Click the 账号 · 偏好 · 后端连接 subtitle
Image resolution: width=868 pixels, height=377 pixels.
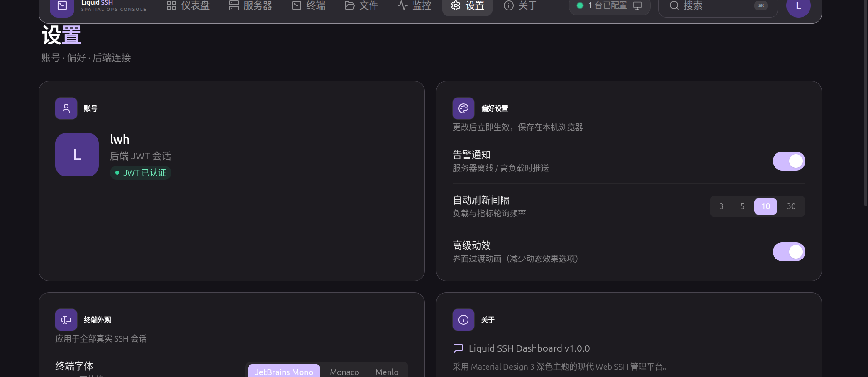click(x=86, y=58)
